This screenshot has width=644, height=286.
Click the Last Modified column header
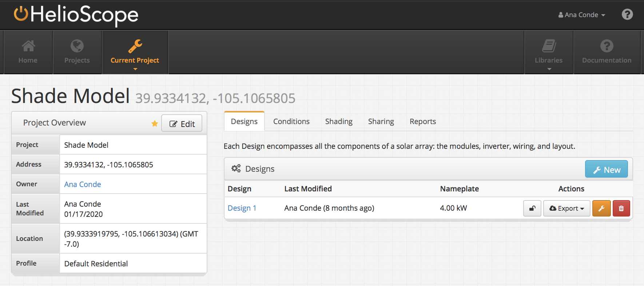(x=308, y=189)
